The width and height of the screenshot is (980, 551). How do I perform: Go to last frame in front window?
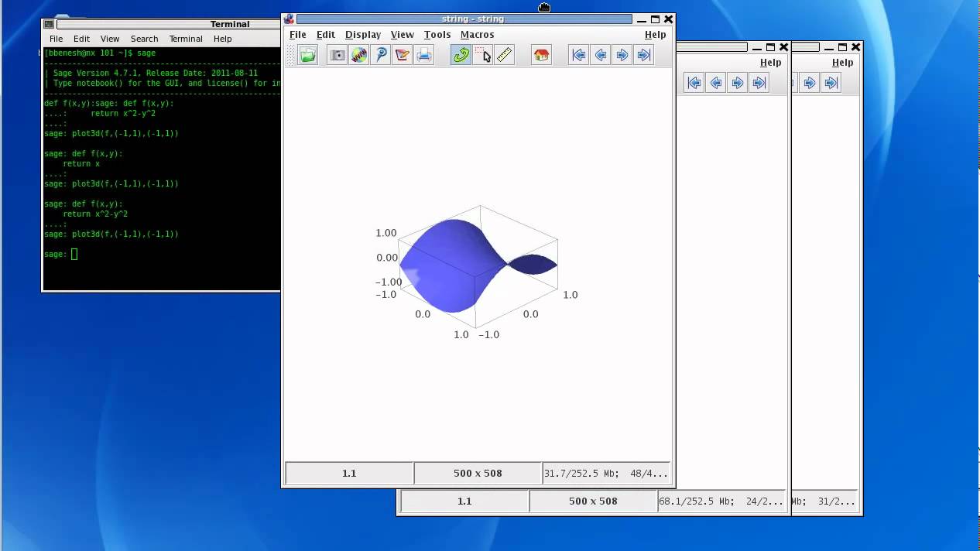pyautogui.click(x=643, y=55)
